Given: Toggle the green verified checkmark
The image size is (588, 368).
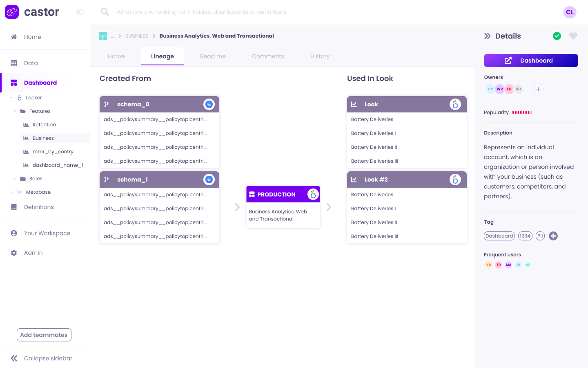Looking at the screenshot, I should [x=557, y=36].
